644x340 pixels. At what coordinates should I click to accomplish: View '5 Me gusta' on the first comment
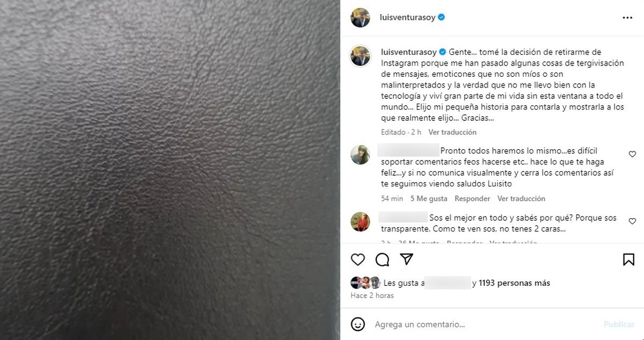tap(429, 199)
